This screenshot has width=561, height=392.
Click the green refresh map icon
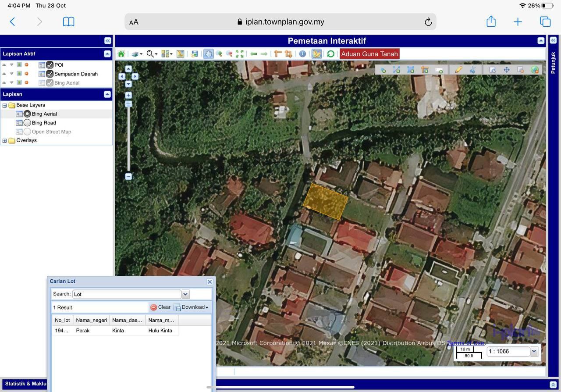pyautogui.click(x=330, y=54)
